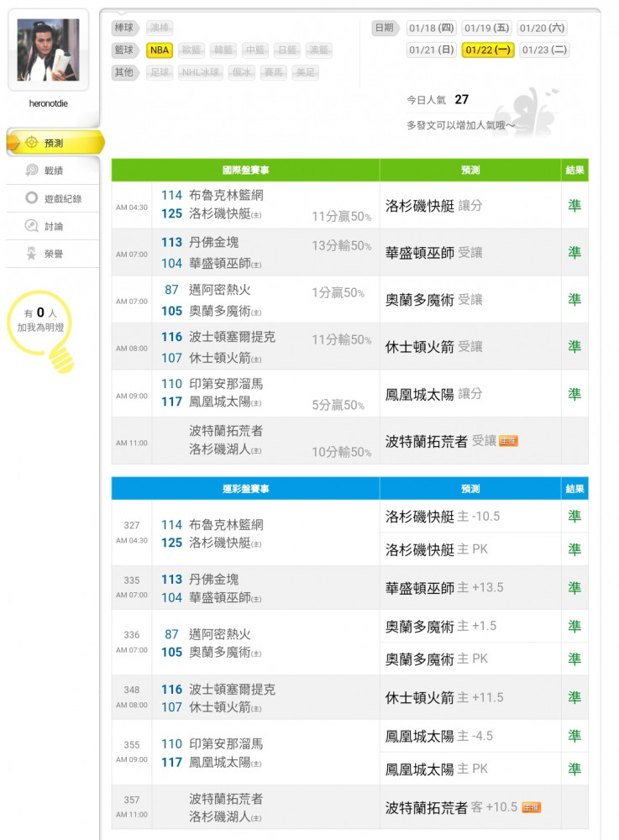
Task: Select the 澳籃 league filter
Action: pyautogui.click(x=318, y=50)
